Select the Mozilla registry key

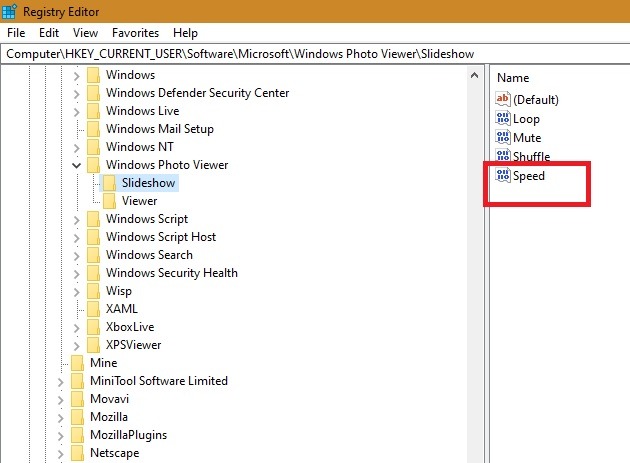pos(108,417)
